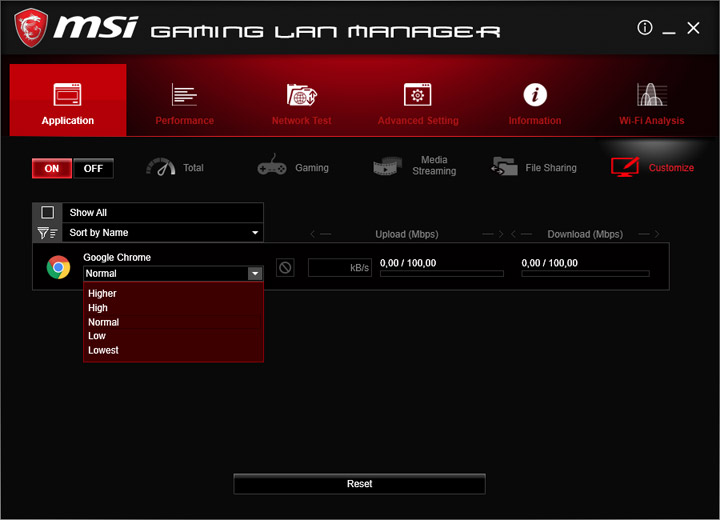
Task: Choose Higher priority option
Action: tap(173, 293)
